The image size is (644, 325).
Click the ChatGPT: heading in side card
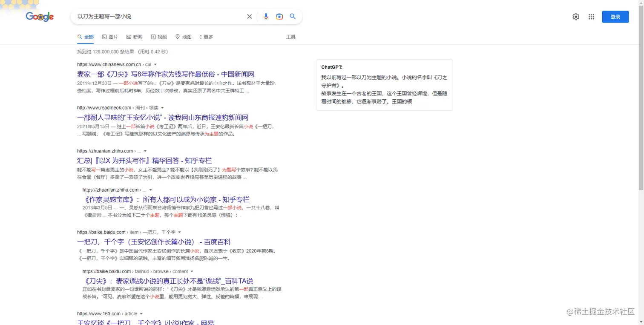[x=332, y=67]
